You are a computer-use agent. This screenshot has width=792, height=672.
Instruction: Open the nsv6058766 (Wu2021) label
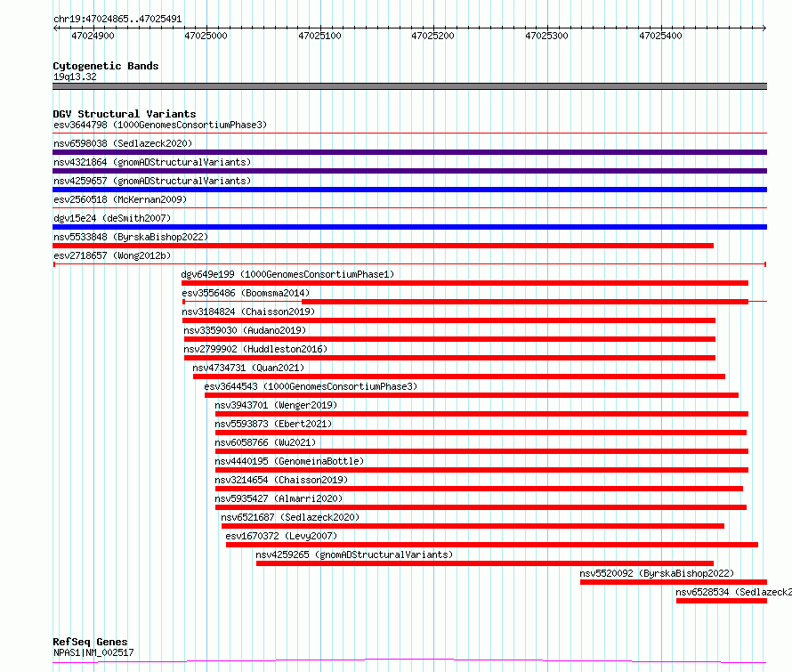(x=265, y=442)
